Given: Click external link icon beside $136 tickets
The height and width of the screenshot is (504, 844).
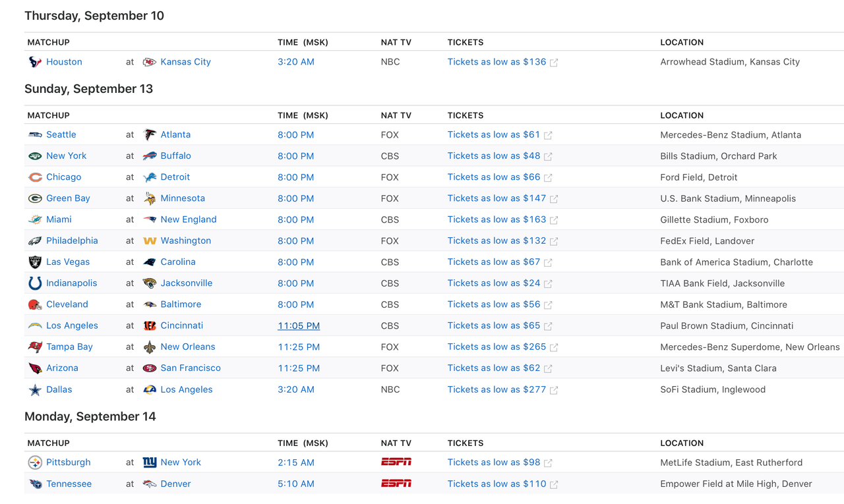Looking at the screenshot, I should 554,63.
